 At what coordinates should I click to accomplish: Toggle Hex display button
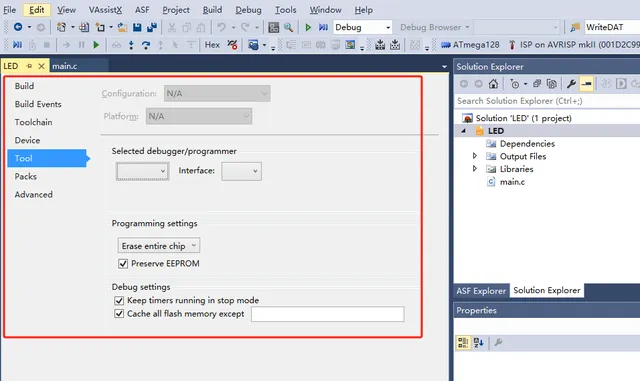coord(212,45)
